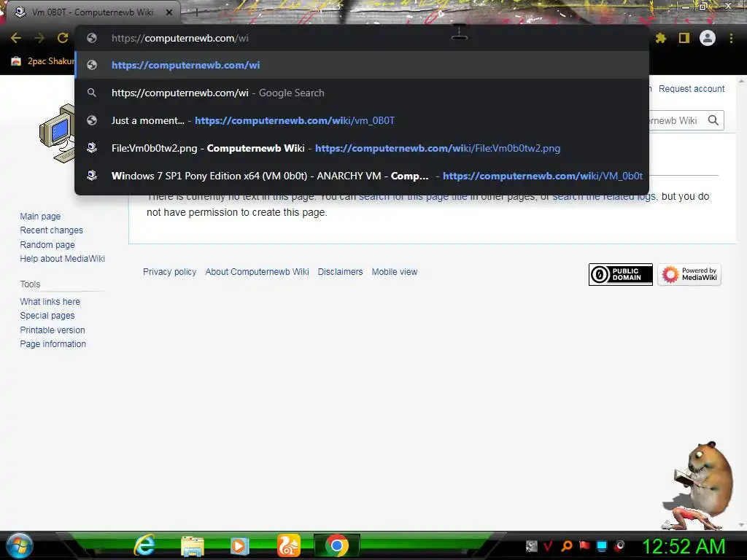This screenshot has width=747, height=560.
Task: Click the orange magnifier tray icon
Action: [x=566, y=545]
